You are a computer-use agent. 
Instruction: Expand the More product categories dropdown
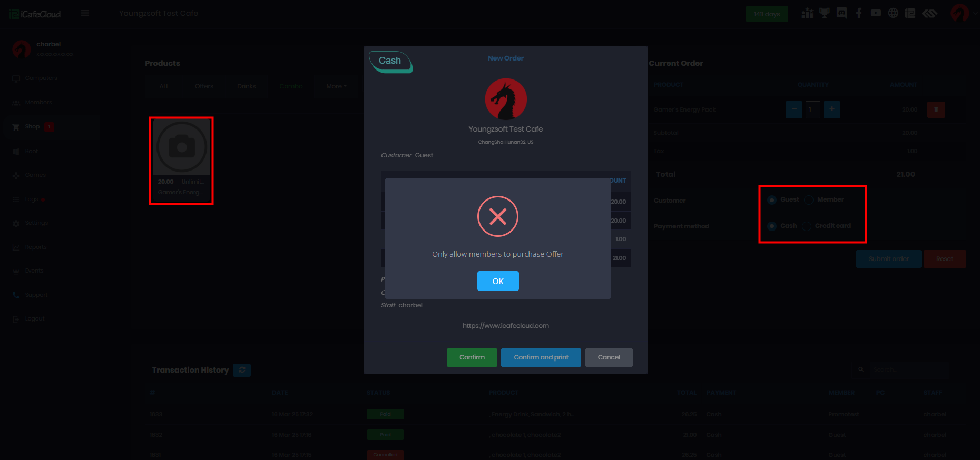click(x=336, y=86)
